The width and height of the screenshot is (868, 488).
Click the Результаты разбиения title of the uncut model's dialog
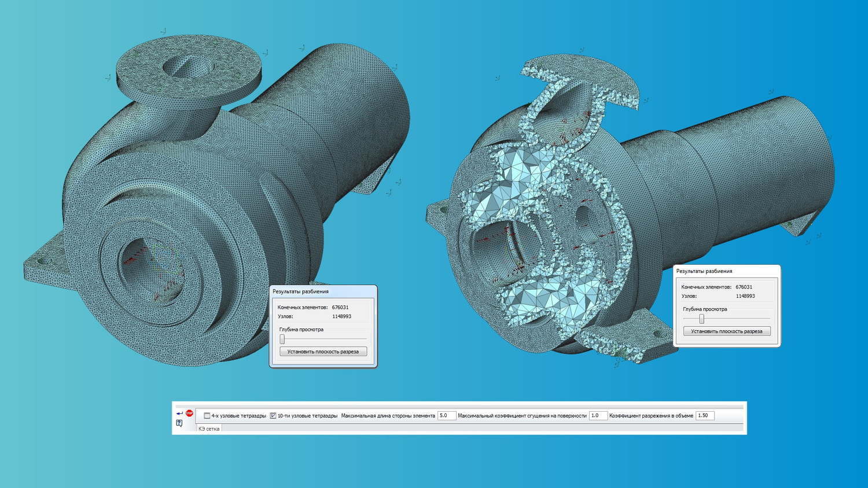pos(300,291)
